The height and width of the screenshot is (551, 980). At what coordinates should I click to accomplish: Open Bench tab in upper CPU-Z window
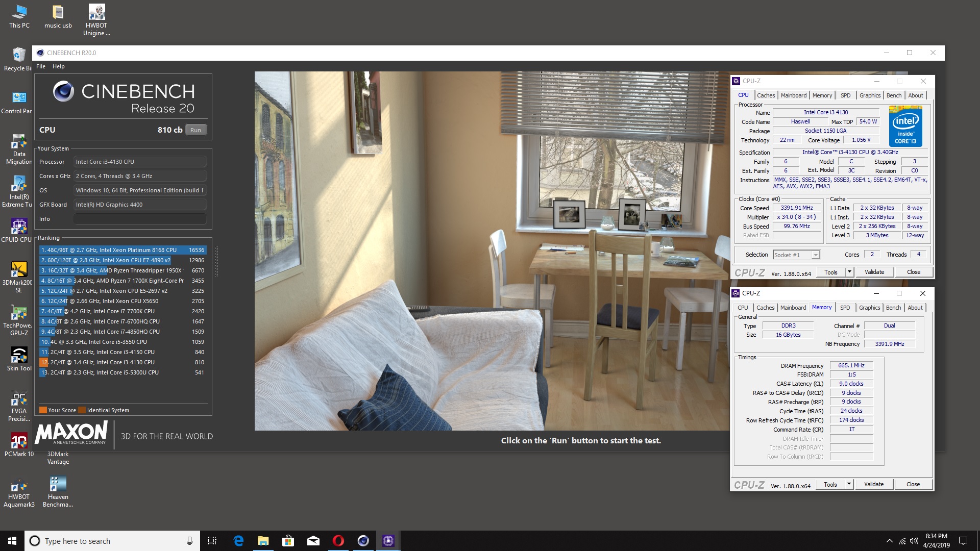click(x=894, y=95)
